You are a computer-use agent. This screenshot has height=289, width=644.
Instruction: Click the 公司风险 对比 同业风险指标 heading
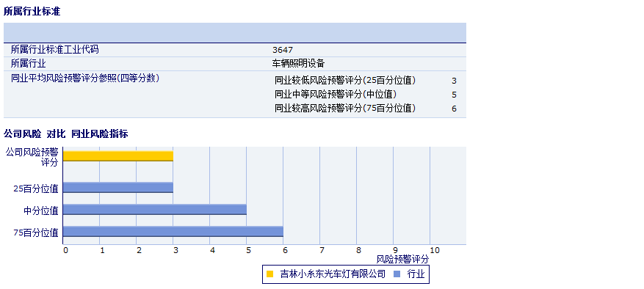(x=65, y=133)
